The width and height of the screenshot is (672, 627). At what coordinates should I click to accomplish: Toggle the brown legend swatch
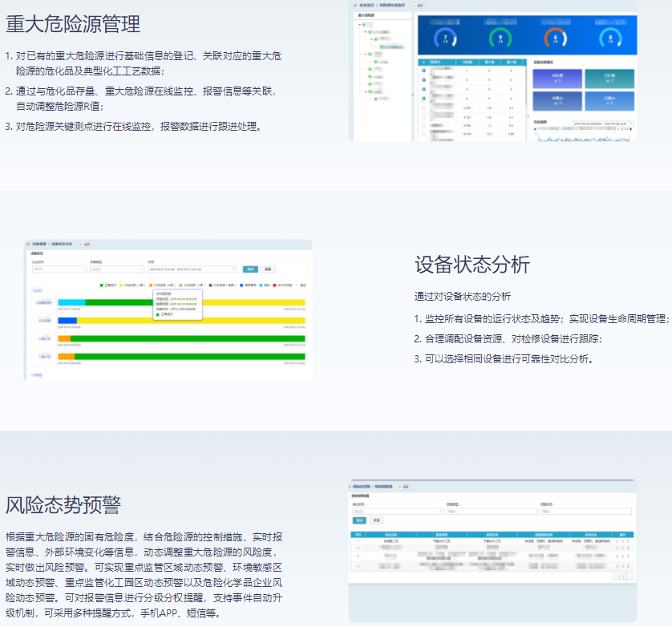(x=210, y=285)
